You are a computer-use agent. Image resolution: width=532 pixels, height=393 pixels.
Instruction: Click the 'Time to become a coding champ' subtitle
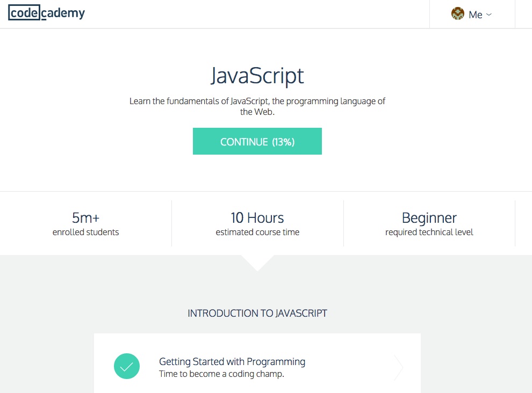click(x=221, y=374)
